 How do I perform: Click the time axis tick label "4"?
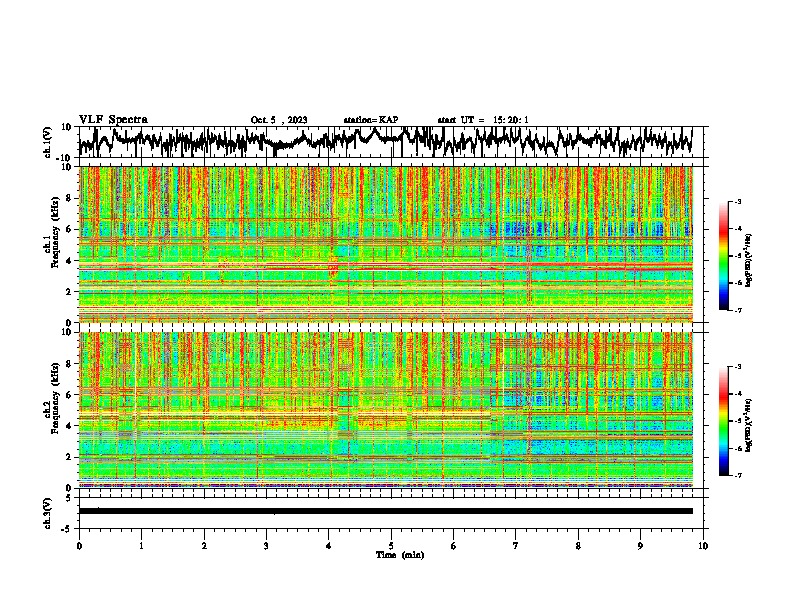click(x=329, y=546)
